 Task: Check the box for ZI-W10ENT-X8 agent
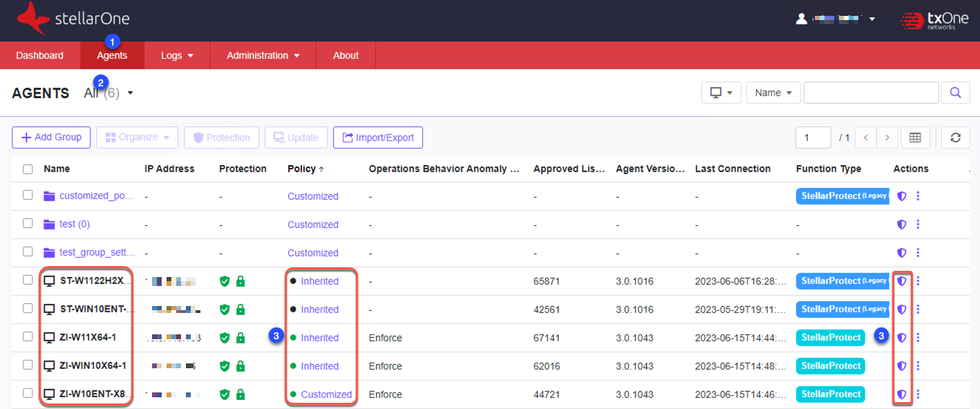[28, 394]
